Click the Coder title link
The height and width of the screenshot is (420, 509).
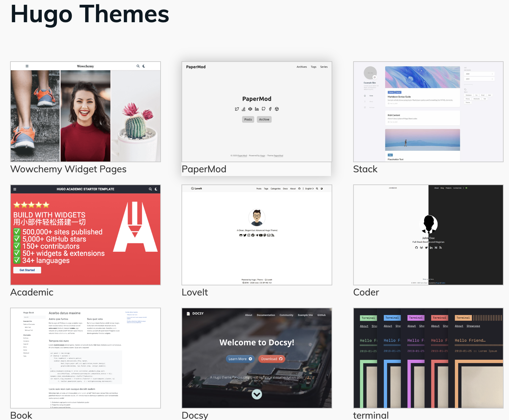pos(366,292)
